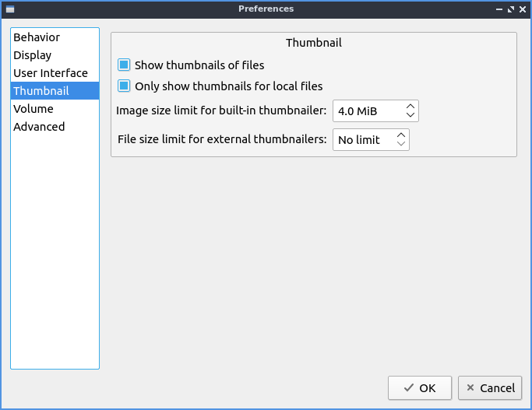The height and width of the screenshot is (410, 532).
Task: Switch to the Display settings page
Action: pyautogui.click(x=33, y=55)
